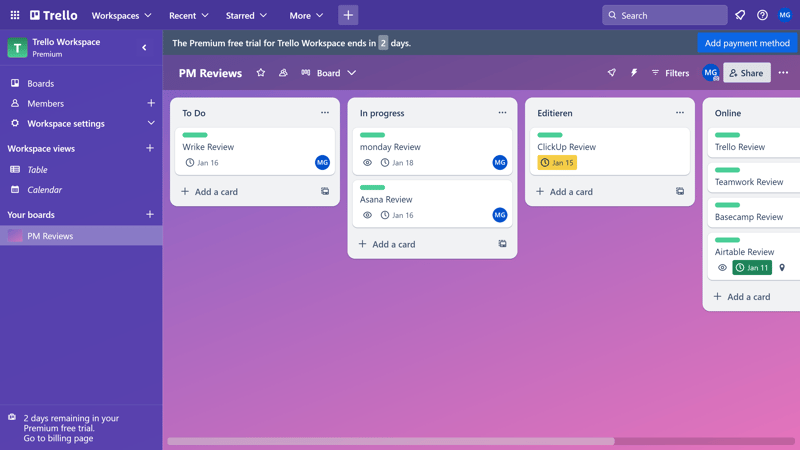Screen dimensions: 800x450
Task: Toggle Jan 16 due date on Wrike Review
Action: point(202,163)
